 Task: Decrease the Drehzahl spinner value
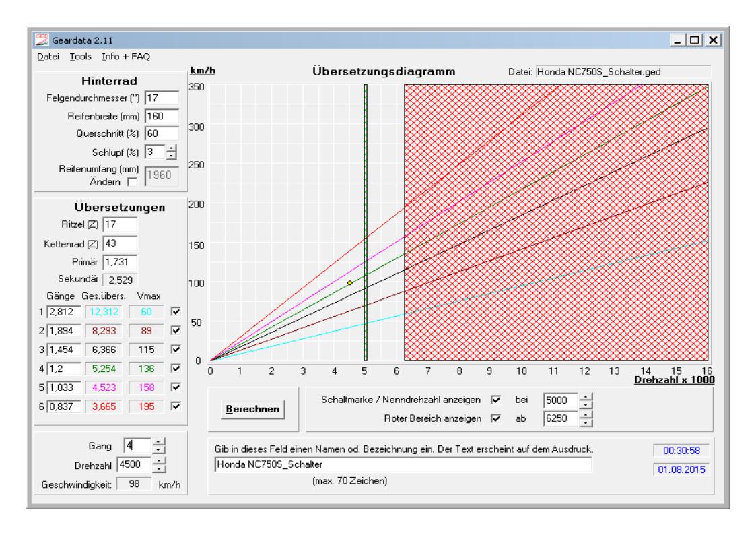pos(158,468)
